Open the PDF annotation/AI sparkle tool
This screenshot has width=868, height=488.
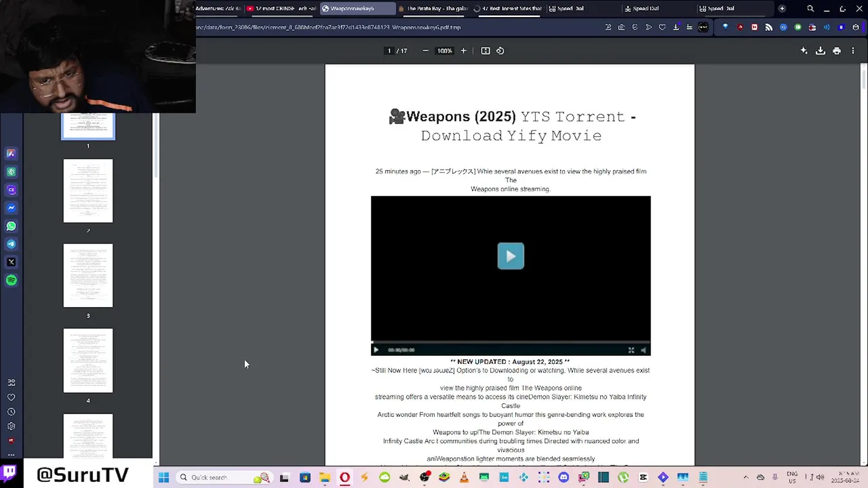pos(804,51)
